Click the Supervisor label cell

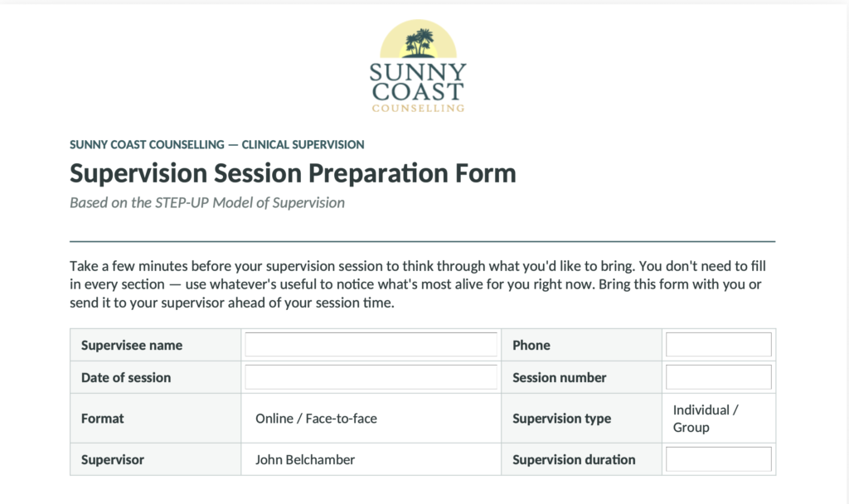pyautogui.click(x=155, y=459)
